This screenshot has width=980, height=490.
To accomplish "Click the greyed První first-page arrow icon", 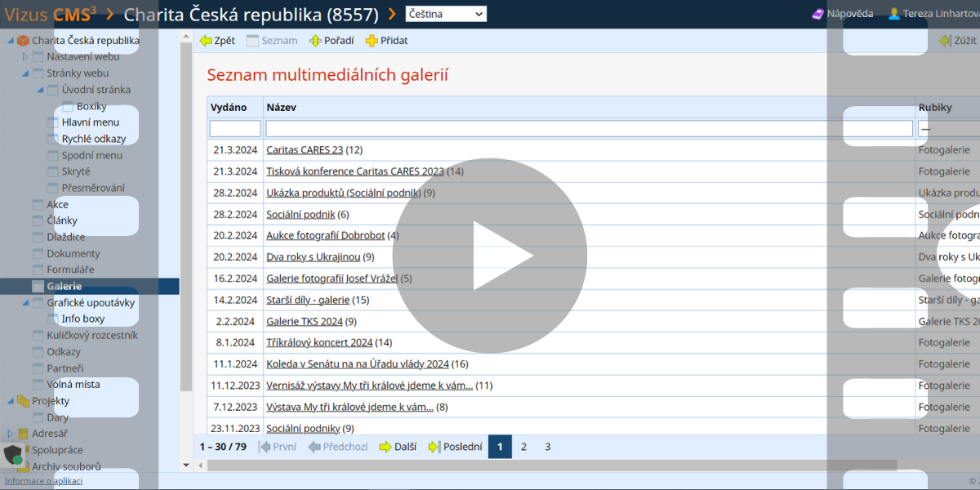I will tap(264, 447).
